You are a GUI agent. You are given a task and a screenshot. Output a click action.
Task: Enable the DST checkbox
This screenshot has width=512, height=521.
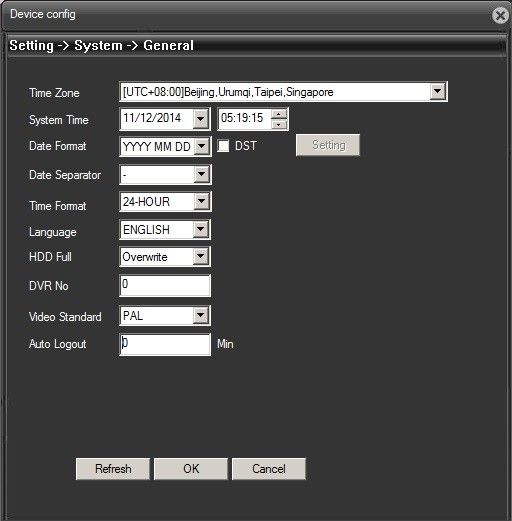tap(223, 146)
